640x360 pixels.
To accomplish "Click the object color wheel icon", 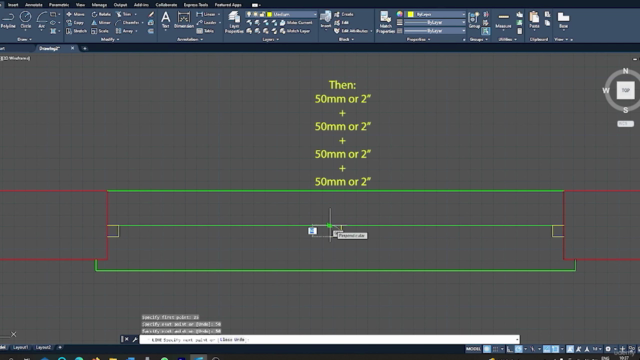I will (x=400, y=14).
